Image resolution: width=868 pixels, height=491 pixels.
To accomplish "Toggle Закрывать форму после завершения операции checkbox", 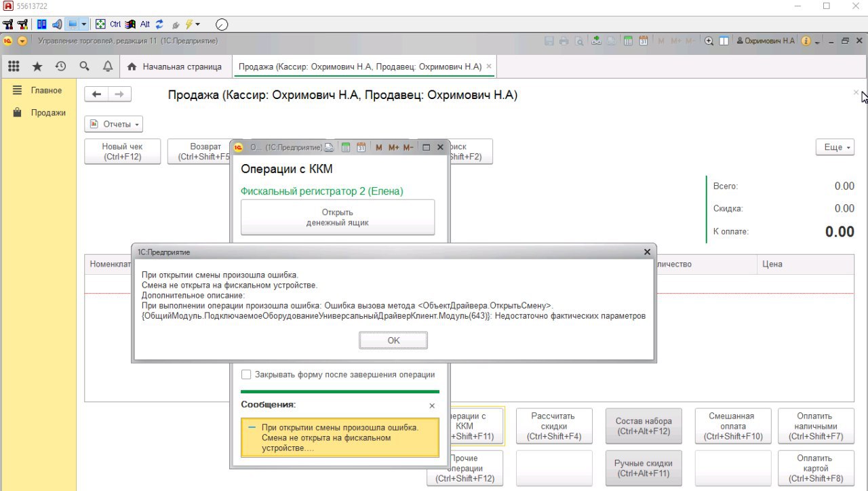I will click(246, 374).
